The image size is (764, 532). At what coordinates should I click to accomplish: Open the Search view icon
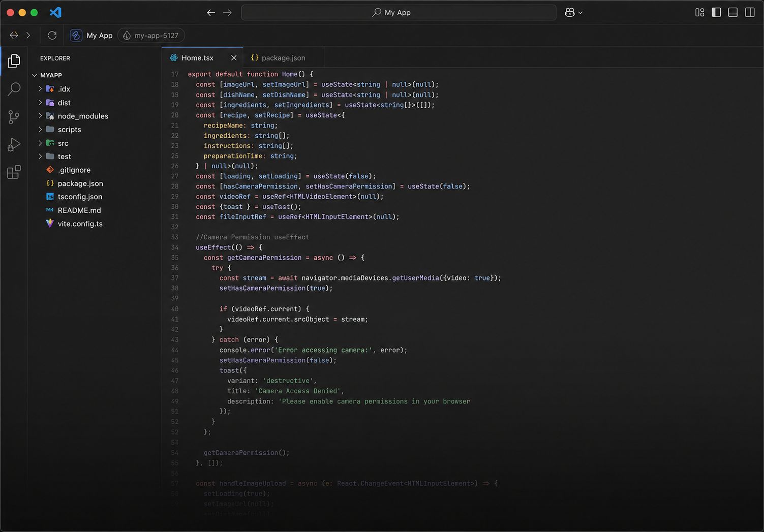(x=14, y=89)
